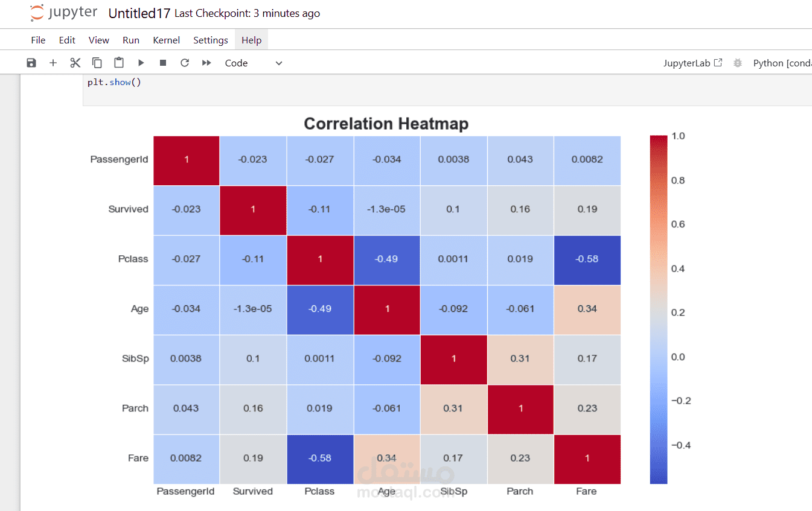
Task: Open the Settings menu
Action: click(210, 40)
